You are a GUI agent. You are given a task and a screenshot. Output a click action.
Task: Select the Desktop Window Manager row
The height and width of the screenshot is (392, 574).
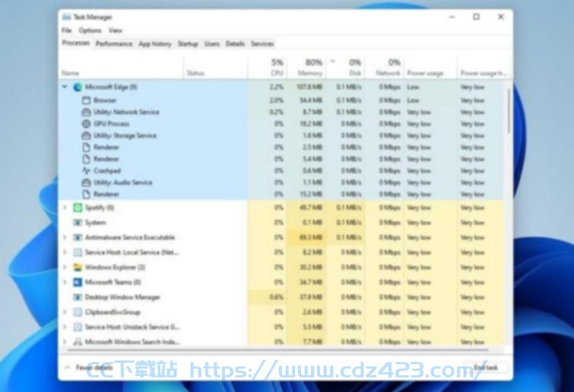click(x=281, y=297)
